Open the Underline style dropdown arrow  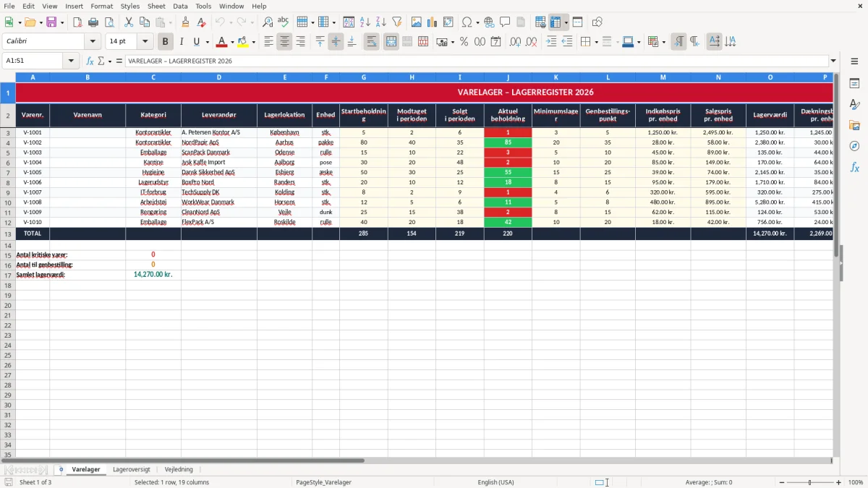(x=207, y=42)
